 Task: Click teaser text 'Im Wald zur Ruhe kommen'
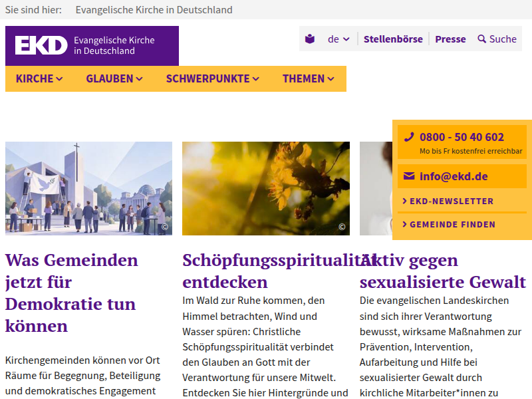(x=243, y=301)
